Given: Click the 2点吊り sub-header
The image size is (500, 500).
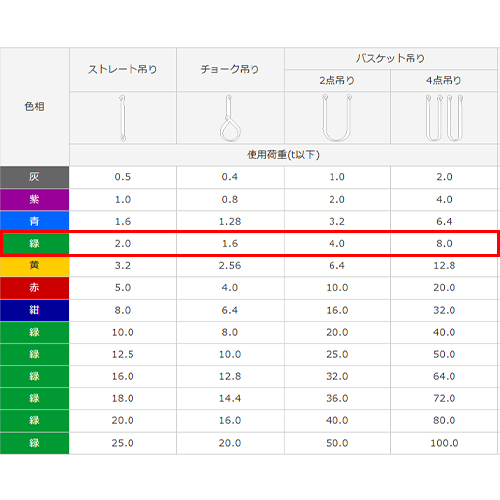Looking at the screenshot, I should coord(337,80).
